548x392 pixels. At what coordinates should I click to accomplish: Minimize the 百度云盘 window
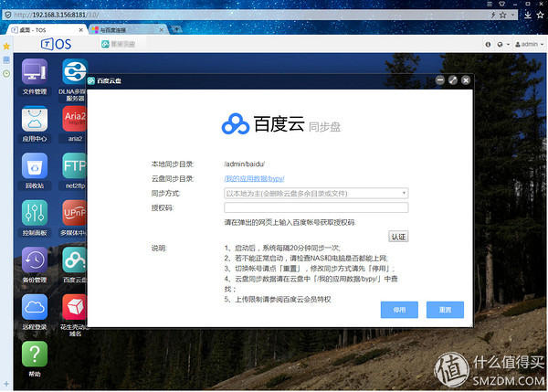pyautogui.click(x=440, y=80)
